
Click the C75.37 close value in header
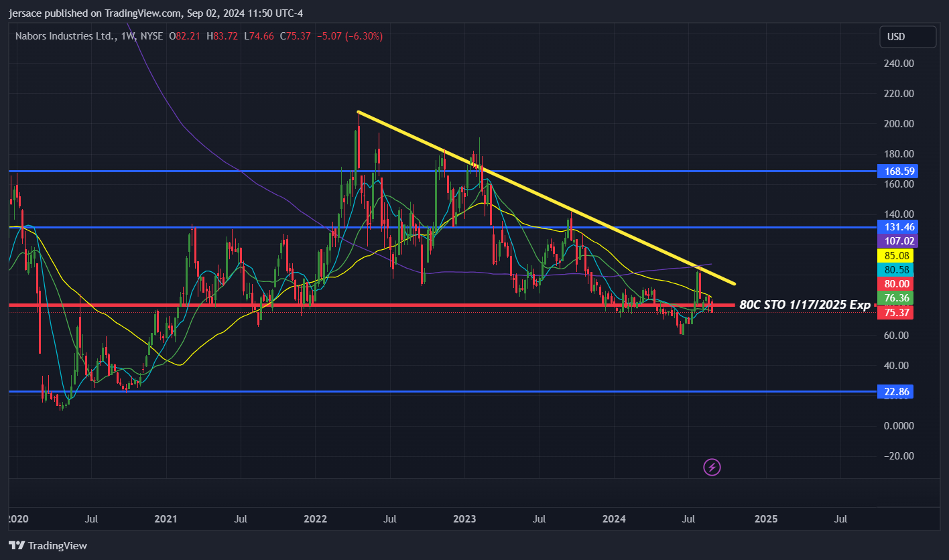[x=295, y=36]
